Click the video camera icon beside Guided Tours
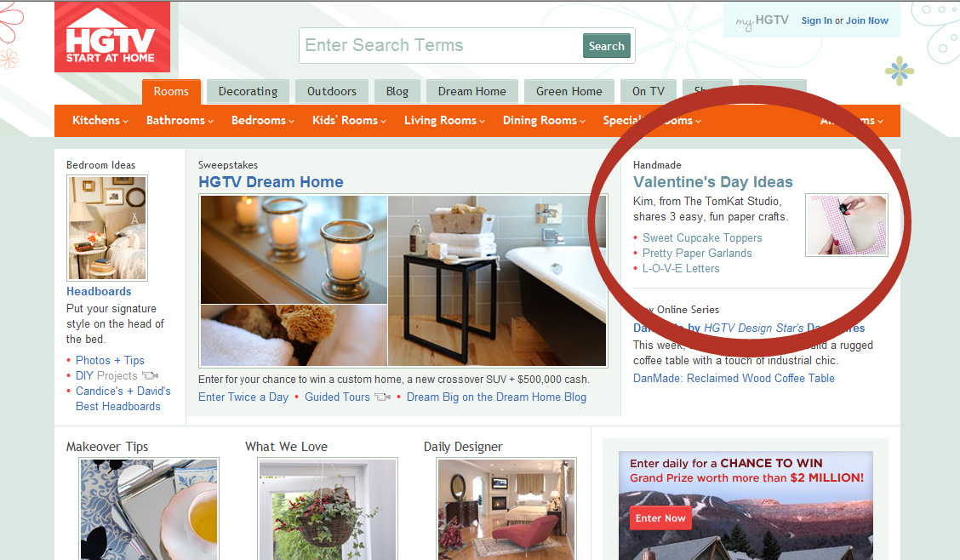Screen dimensions: 960x560 pyautogui.click(x=383, y=397)
